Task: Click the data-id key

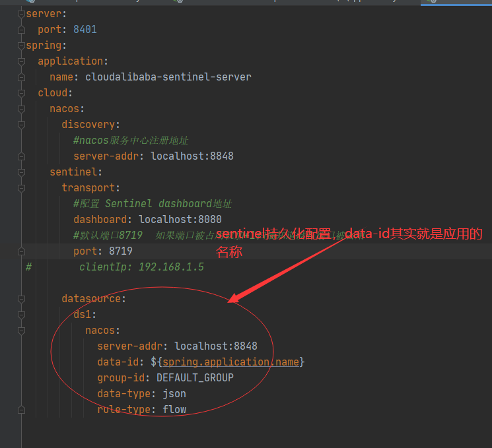Action: (118, 362)
